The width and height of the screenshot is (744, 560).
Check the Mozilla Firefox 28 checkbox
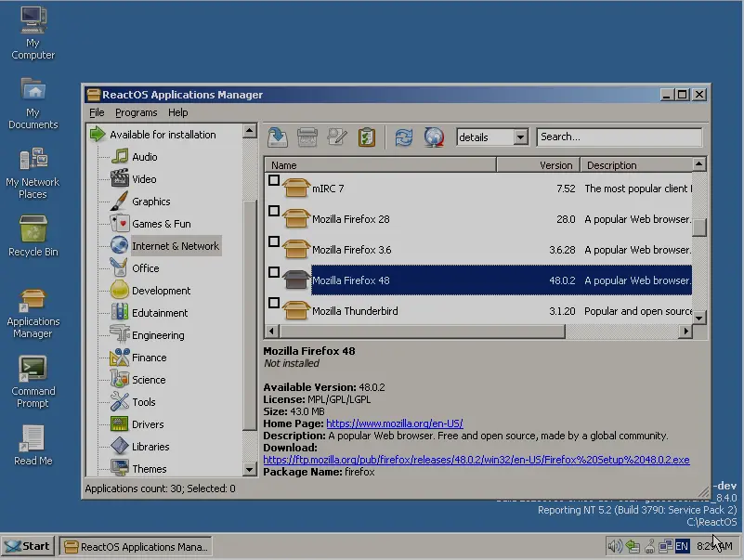coord(274,211)
